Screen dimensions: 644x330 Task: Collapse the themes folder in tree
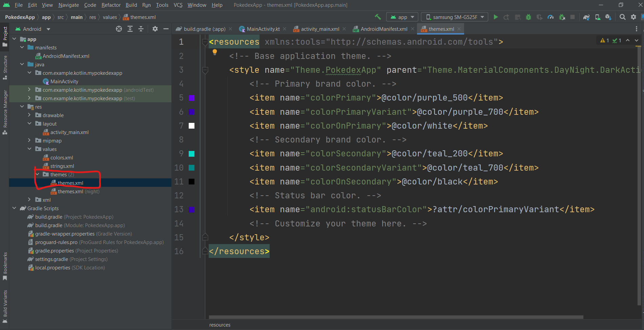point(38,174)
